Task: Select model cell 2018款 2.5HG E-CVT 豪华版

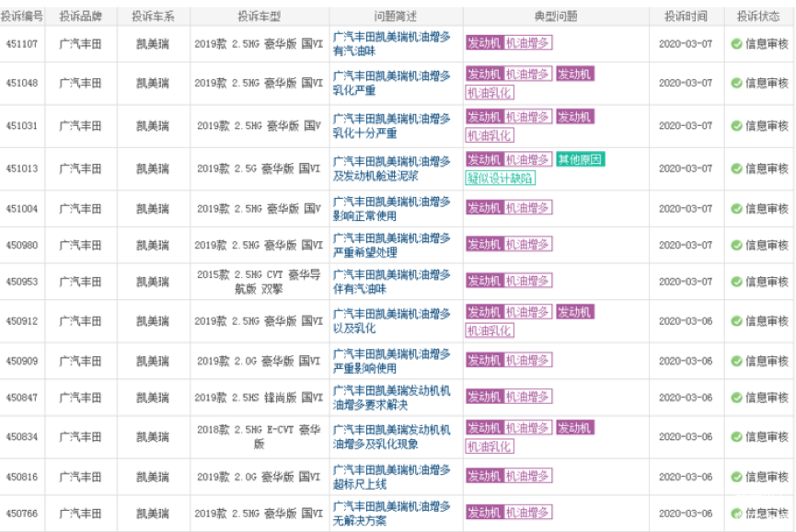Action: 259,437
